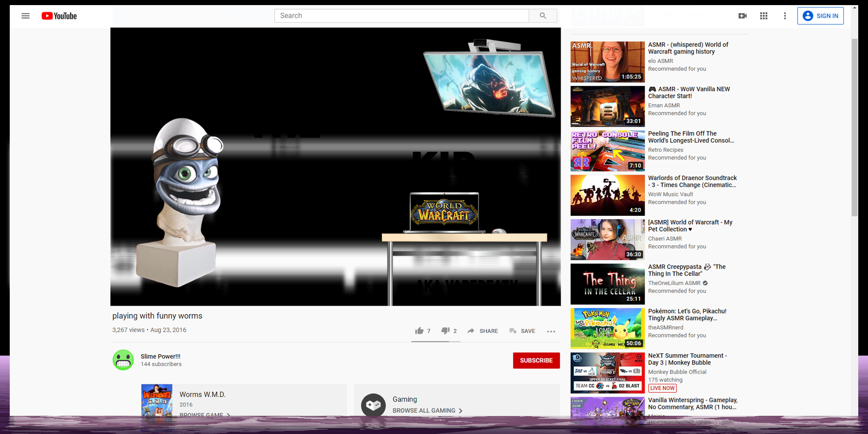Click the Sign In button
Viewport: 868px width, 434px height.
click(x=821, y=16)
